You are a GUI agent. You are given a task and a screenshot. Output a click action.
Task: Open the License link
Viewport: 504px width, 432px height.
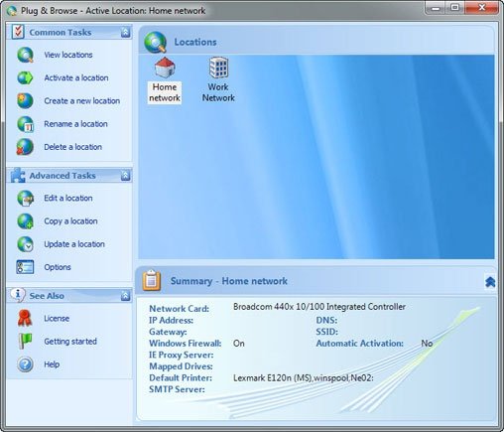coord(57,319)
